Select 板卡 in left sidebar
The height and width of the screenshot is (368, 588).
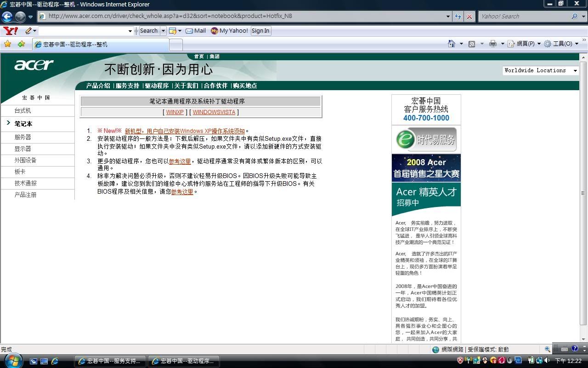(20, 172)
